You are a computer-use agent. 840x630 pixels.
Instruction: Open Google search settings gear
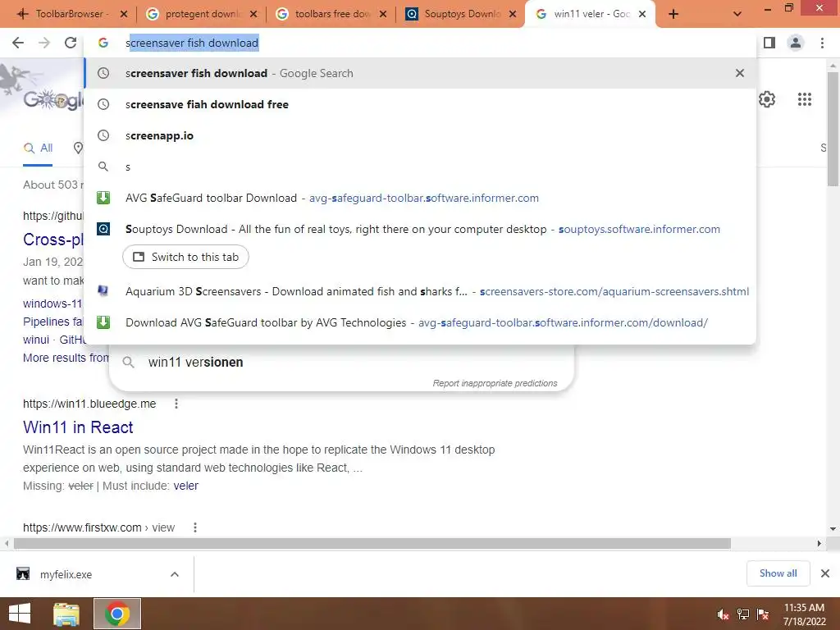point(767,99)
